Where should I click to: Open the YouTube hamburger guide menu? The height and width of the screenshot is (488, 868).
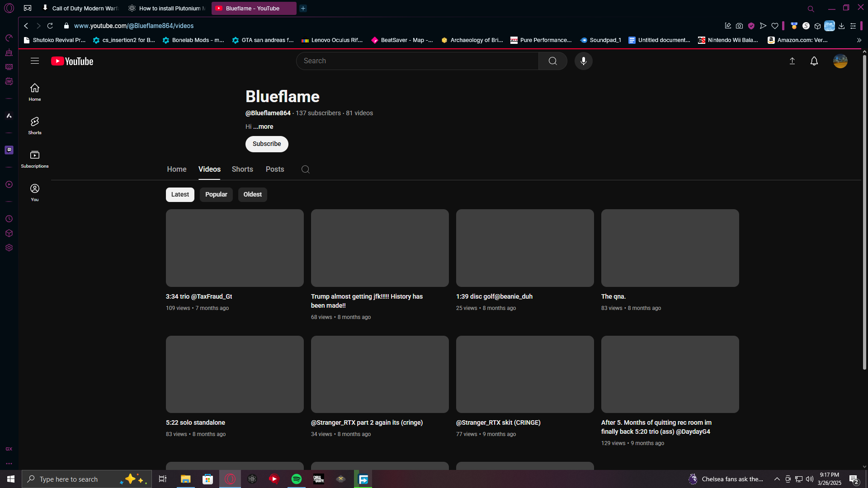(35, 61)
